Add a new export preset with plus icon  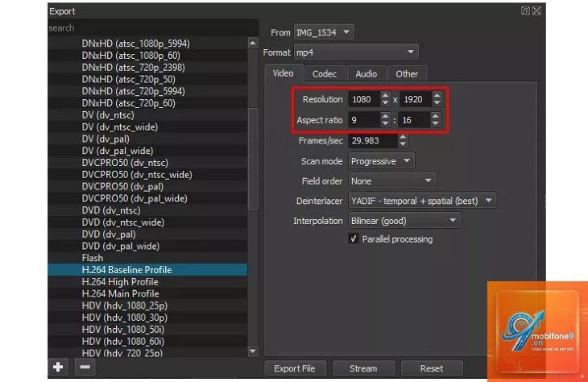pos(58,367)
